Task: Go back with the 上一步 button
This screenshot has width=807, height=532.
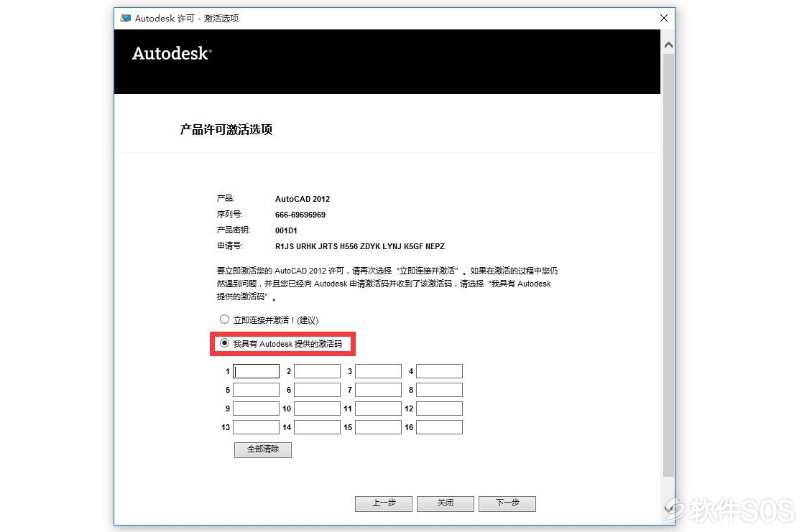Action: click(x=384, y=504)
